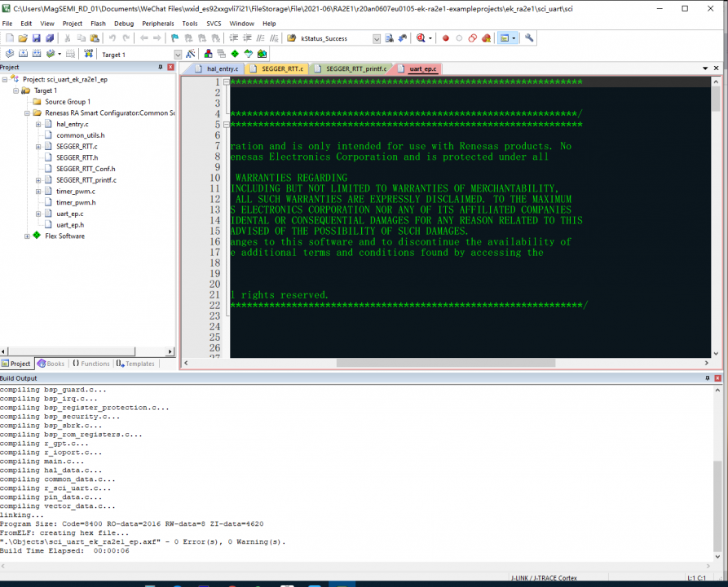The image size is (728, 587).
Task: Switch to Functions panel tab
Action: click(x=91, y=364)
